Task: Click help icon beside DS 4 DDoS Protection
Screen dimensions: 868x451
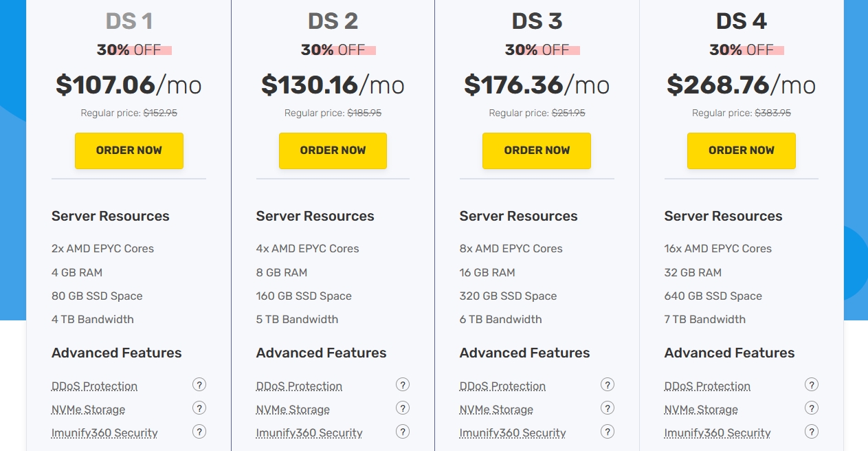Action: point(812,385)
